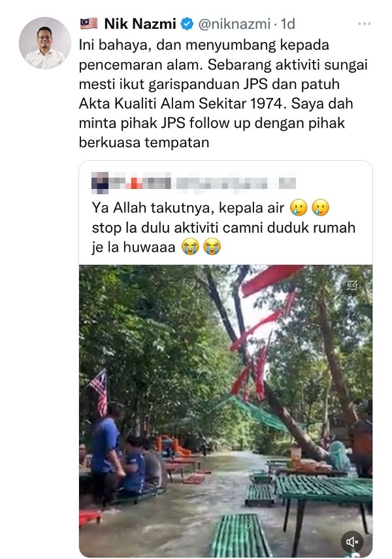Unmute the video using speaker icon
Image resolution: width=392 pixels, height=559 pixels.
[x=352, y=542]
